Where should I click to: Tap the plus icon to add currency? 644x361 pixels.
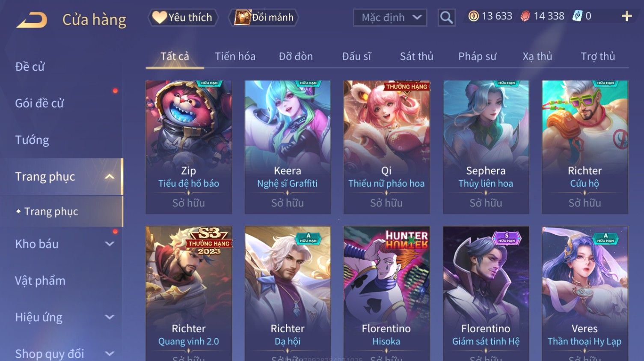point(626,16)
